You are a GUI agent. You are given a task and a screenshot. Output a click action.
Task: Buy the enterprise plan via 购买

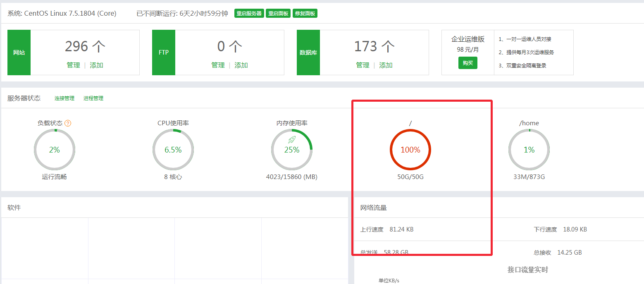point(468,63)
